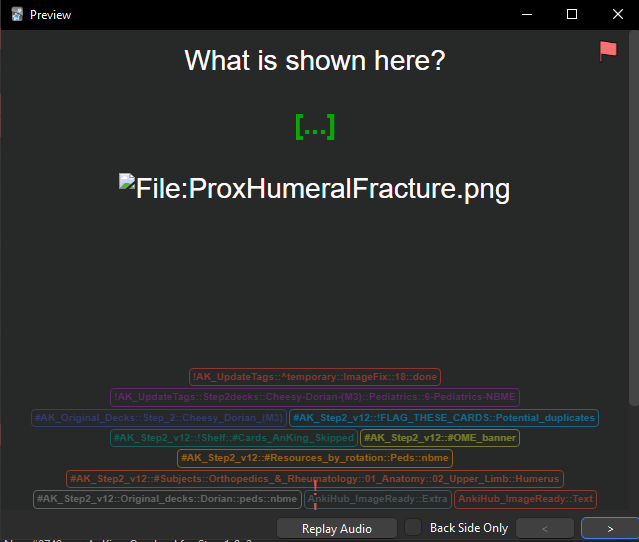Click the AnkiHub_ImageReady::Text tag

tap(525, 499)
